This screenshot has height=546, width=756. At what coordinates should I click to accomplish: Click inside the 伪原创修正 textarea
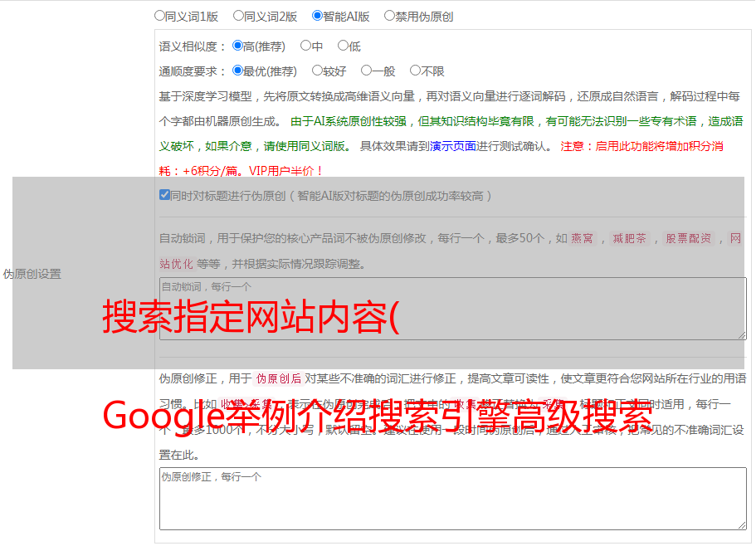click(x=453, y=499)
